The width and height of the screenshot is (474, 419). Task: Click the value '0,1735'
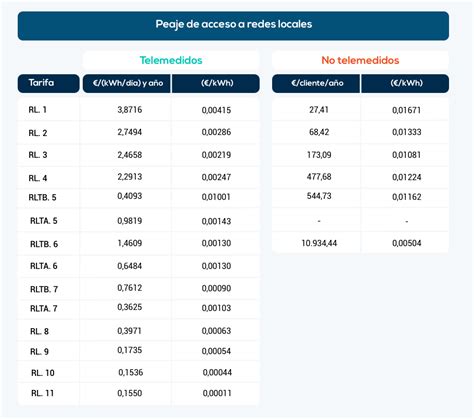pyautogui.click(x=130, y=350)
